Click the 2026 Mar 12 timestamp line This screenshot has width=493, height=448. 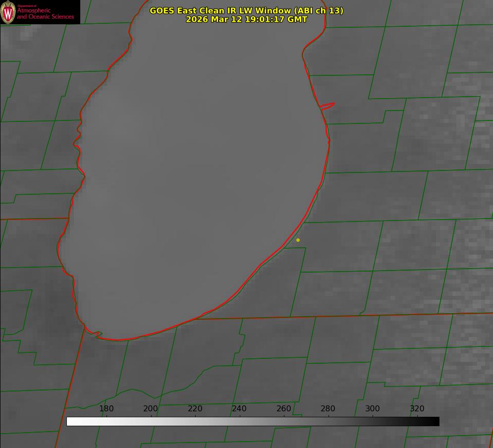click(x=246, y=19)
